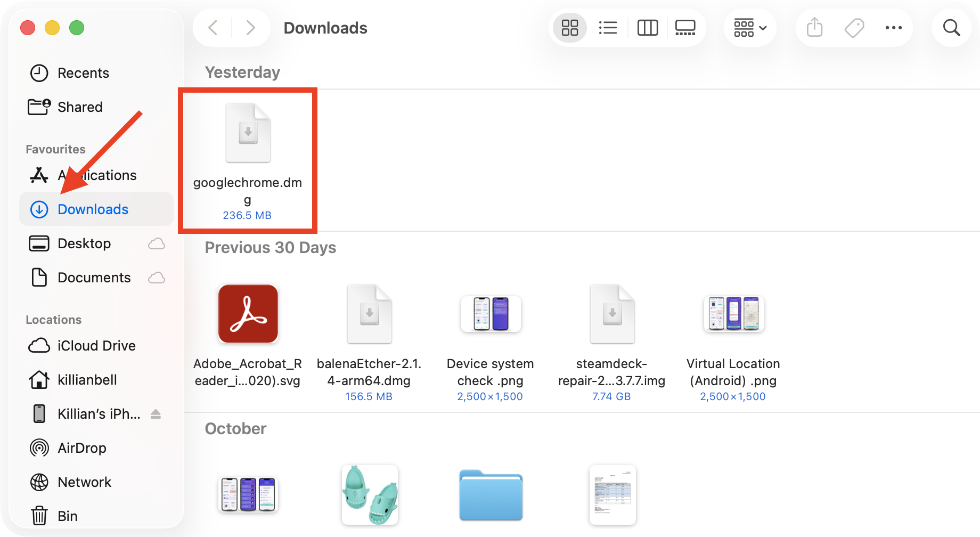
Task: Open the grouping options dropdown
Action: pyautogui.click(x=749, y=28)
